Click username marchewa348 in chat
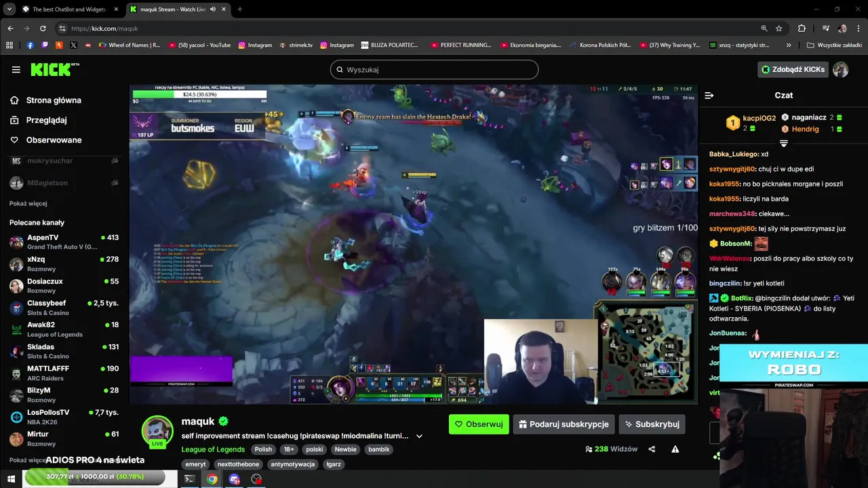Image resolution: width=868 pixels, height=488 pixels. coord(732,213)
